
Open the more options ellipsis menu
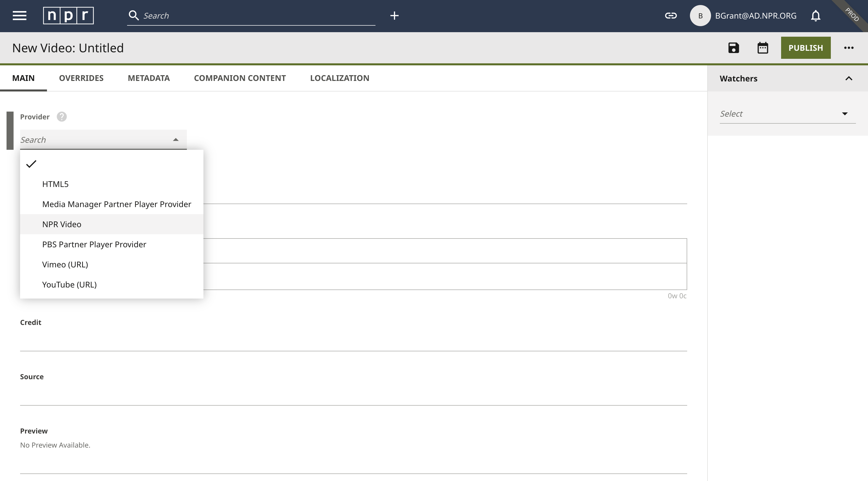tap(849, 47)
